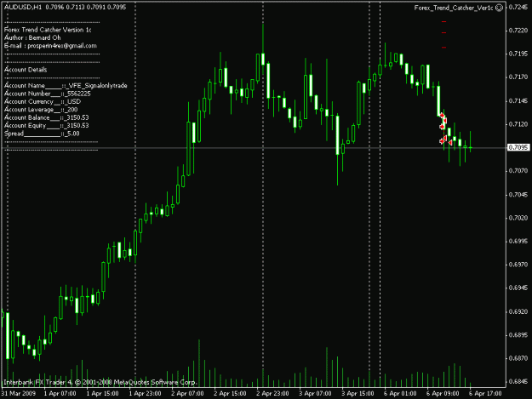Click the 0.7195 price scale label
This screenshot has width=532, height=399.
tap(518, 54)
